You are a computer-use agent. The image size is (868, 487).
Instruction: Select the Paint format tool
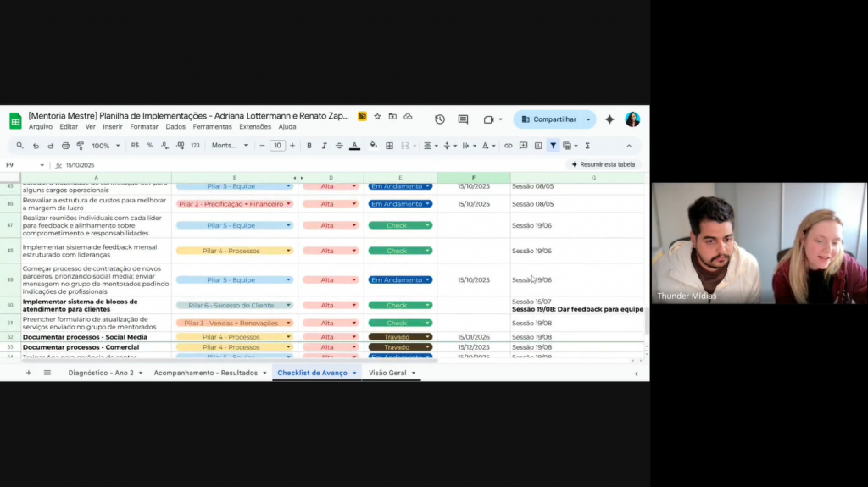point(81,146)
